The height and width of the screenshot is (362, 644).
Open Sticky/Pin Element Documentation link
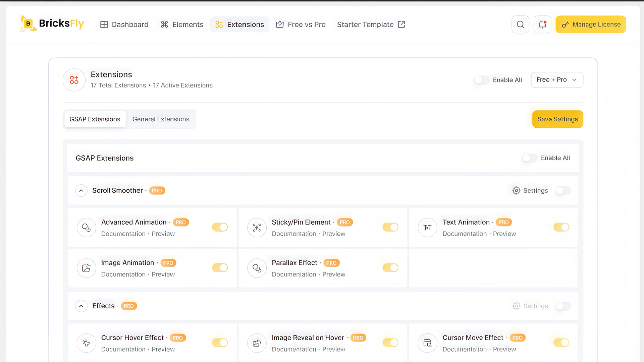click(x=294, y=234)
